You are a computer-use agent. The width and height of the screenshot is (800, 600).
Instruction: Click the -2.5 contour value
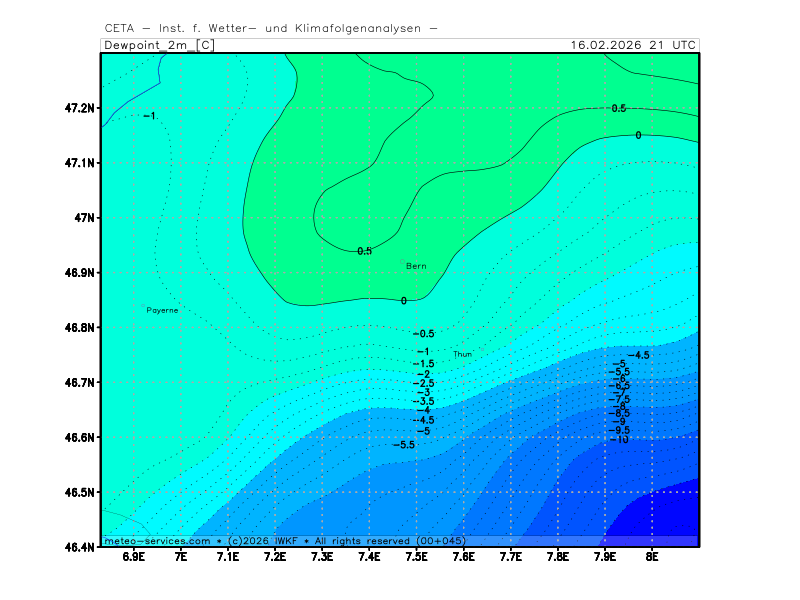(x=424, y=383)
